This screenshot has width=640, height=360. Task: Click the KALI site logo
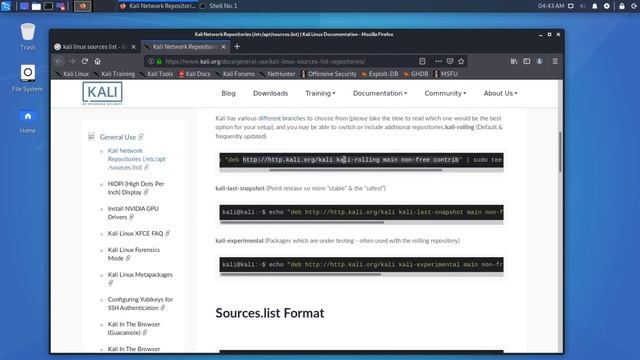[102, 93]
